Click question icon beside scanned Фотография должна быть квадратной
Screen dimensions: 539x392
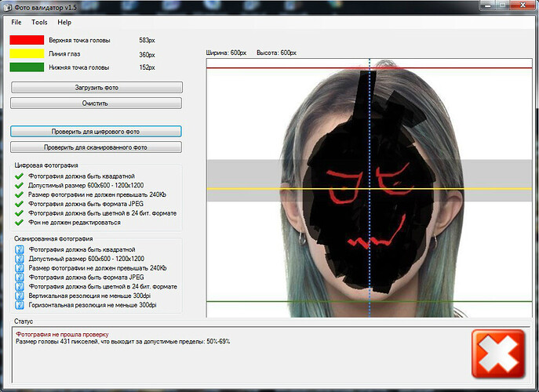(20, 249)
